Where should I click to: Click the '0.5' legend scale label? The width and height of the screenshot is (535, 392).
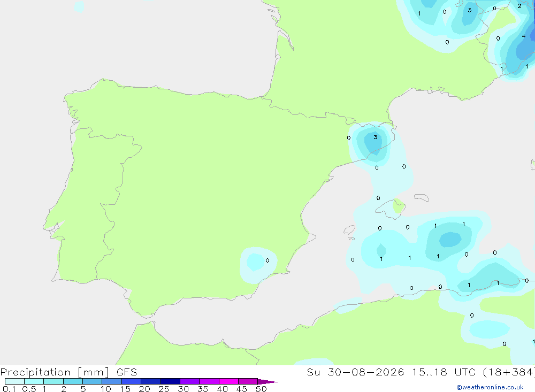29,389
